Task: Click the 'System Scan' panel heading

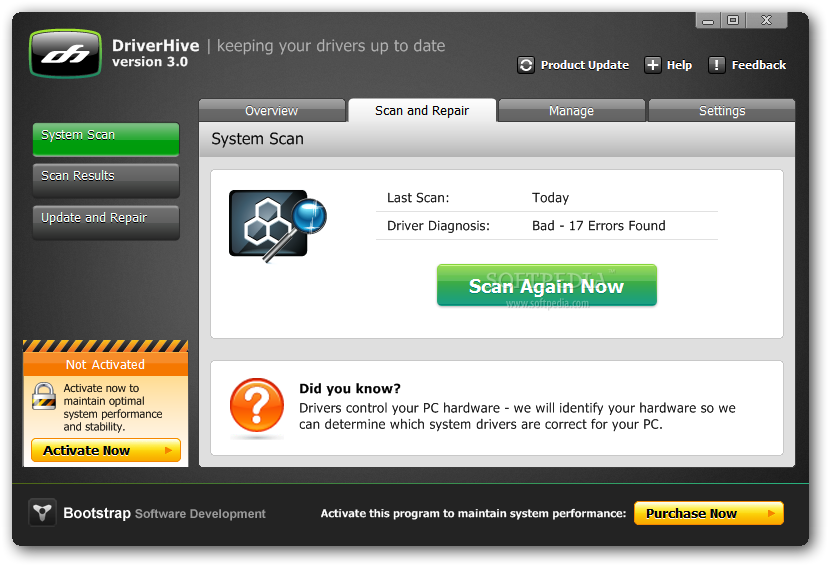Action: (x=257, y=138)
